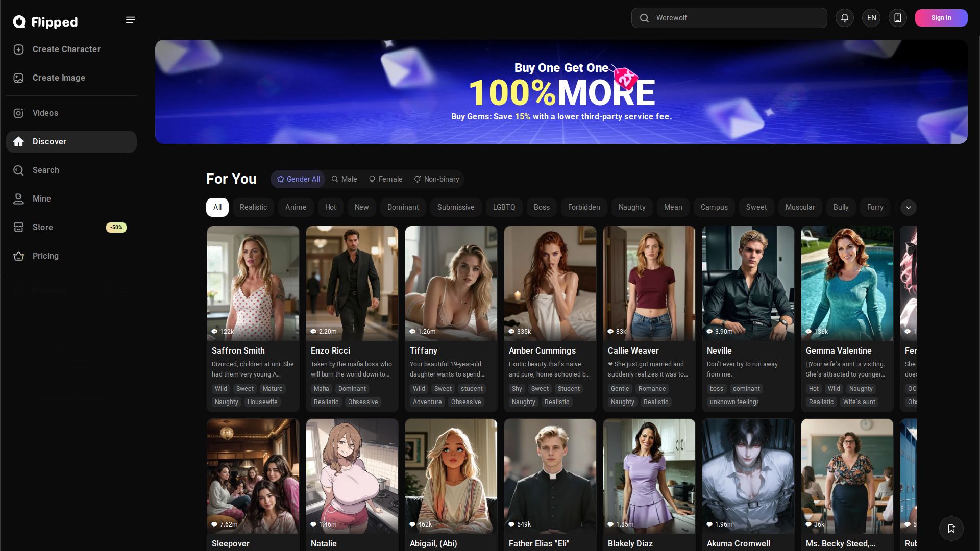The height and width of the screenshot is (551, 980).
Task: Open Sleepover character image
Action: pyautogui.click(x=253, y=476)
